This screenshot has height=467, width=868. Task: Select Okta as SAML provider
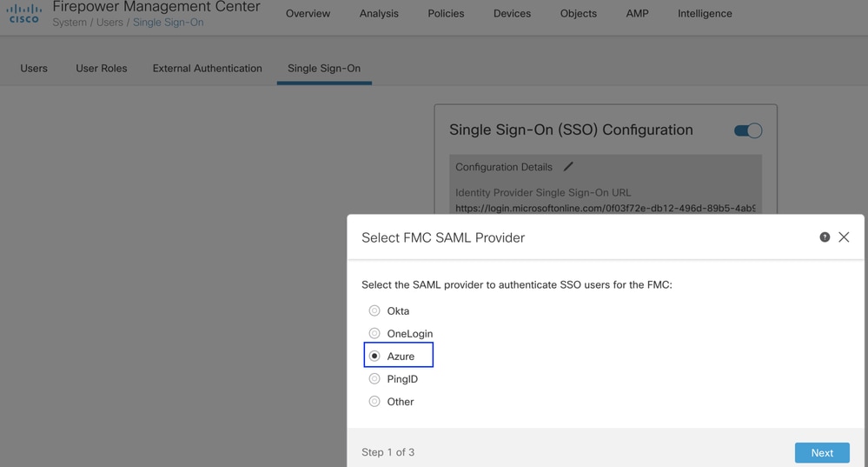(x=374, y=310)
